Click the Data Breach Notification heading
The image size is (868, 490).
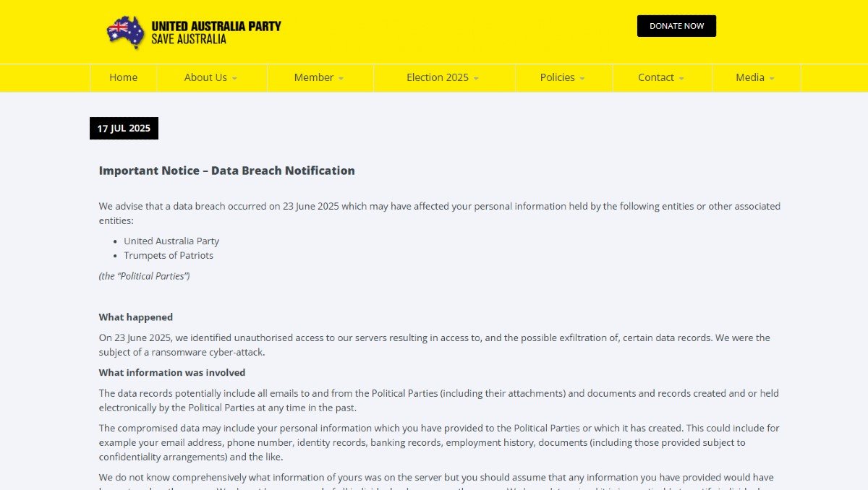click(x=226, y=171)
